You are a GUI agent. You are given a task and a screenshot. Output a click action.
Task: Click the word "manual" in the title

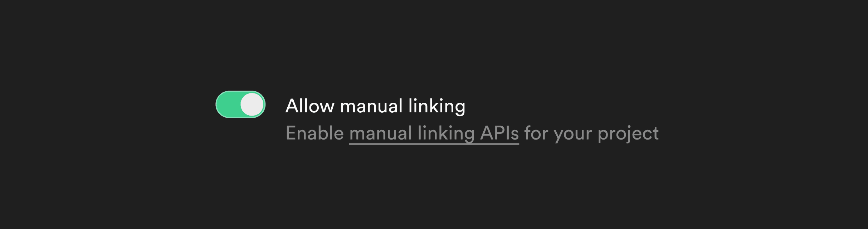pyautogui.click(x=371, y=106)
